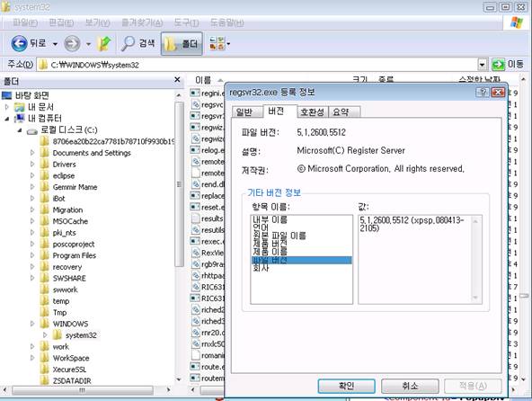This screenshot has width=532, height=401.
Task: Open the 편집(E) menu
Action: pos(61,22)
